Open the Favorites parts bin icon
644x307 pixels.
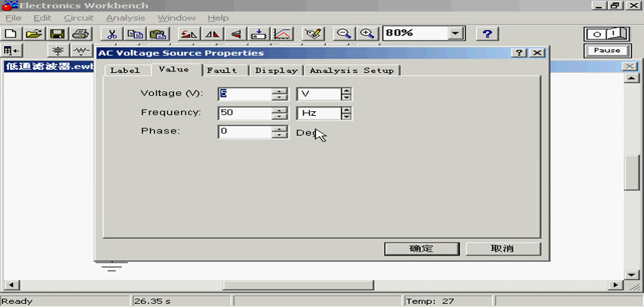tap(11, 51)
